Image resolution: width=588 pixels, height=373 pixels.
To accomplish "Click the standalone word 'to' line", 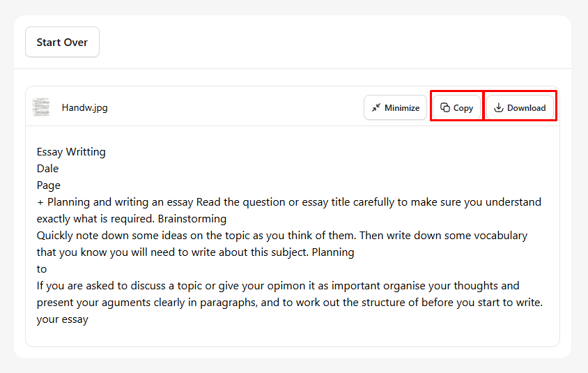I will tap(42, 269).
